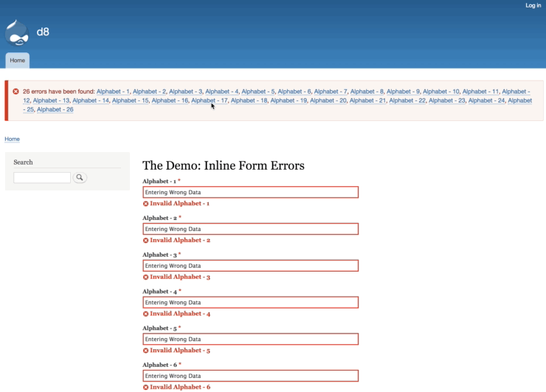Click the search magnifier button
Image resolution: width=546 pixels, height=392 pixels.
(80, 177)
